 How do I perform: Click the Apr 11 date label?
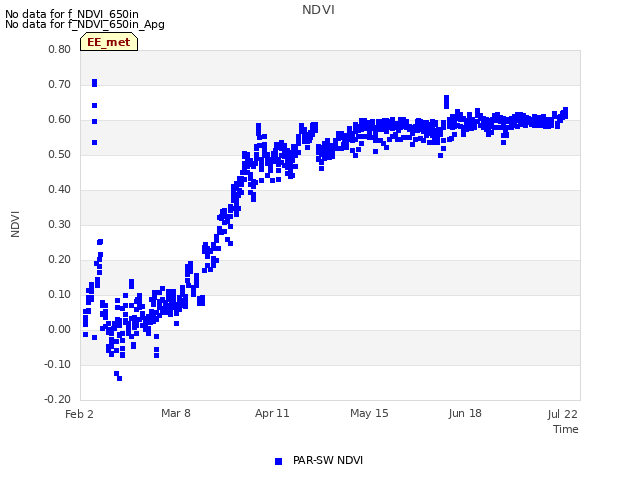[272, 413]
